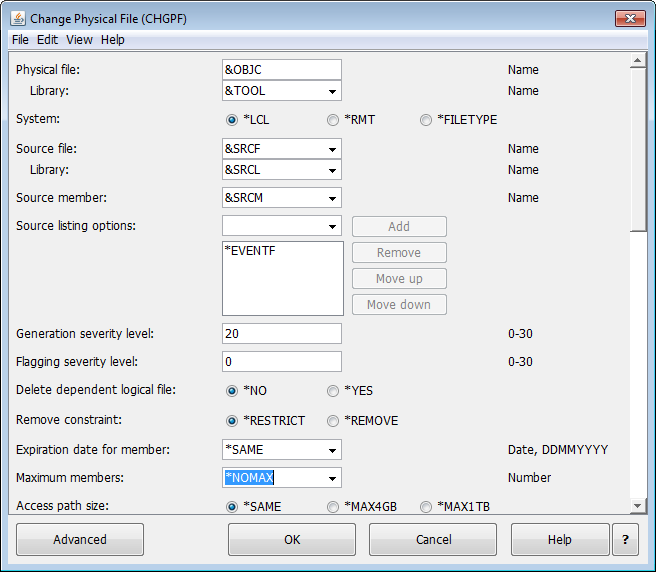Expand the Library &TOOL dropdown

pyautogui.click(x=331, y=91)
